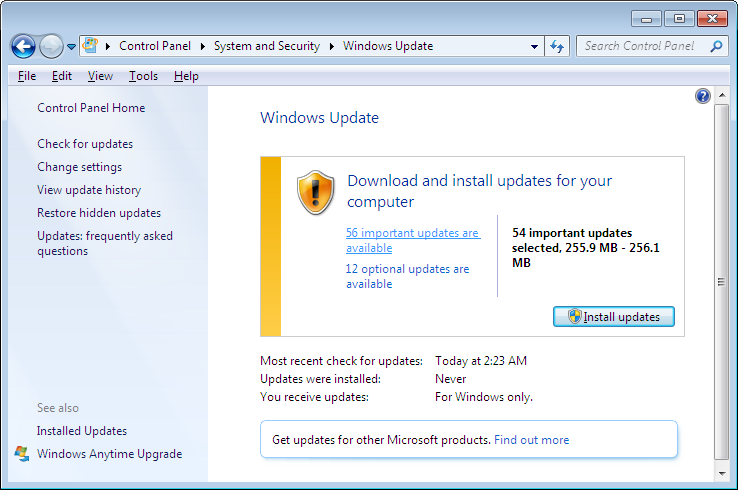Open Windows Anytime Upgrade link

[109, 454]
